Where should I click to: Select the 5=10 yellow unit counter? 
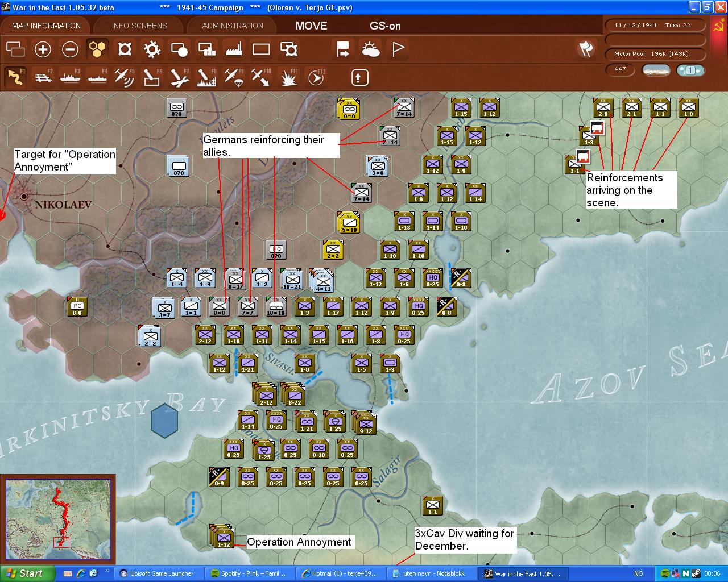(349, 222)
